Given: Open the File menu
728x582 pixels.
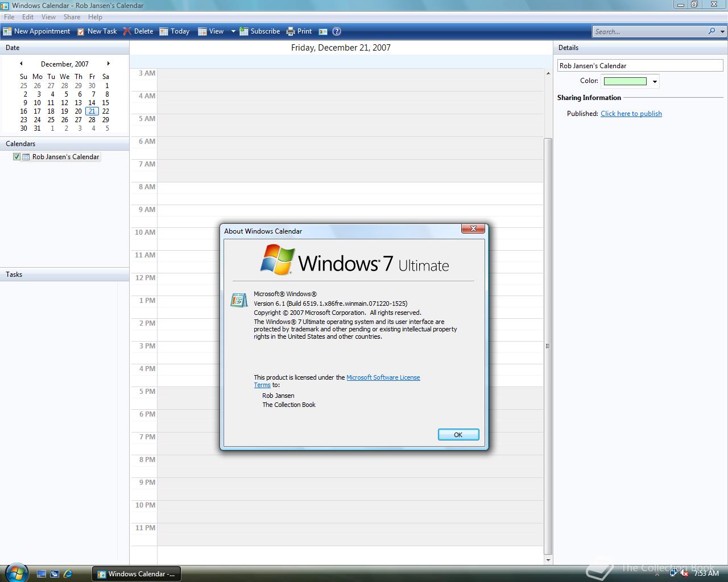Looking at the screenshot, I should tap(9, 17).
